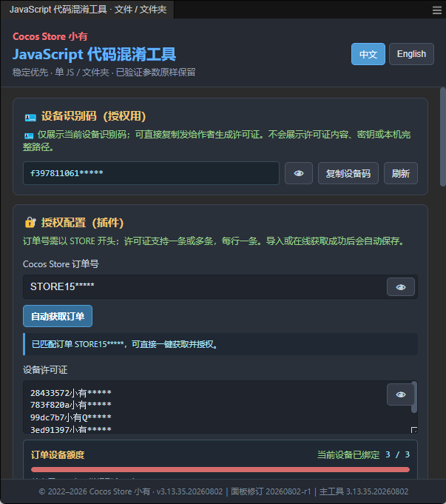Click the red 订单设备额度 progress bar
The width and height of the screenshot is (446, 504).
click(220, 470)
